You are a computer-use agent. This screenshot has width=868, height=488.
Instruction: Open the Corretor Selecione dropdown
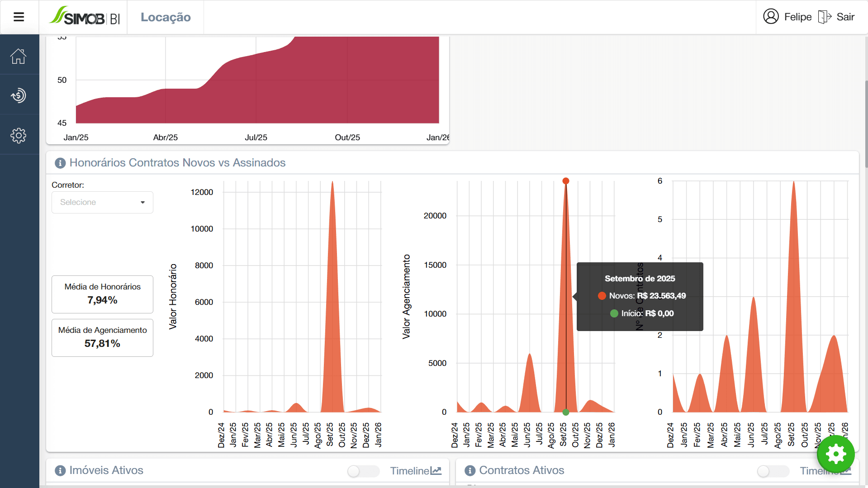coord(102,202)
